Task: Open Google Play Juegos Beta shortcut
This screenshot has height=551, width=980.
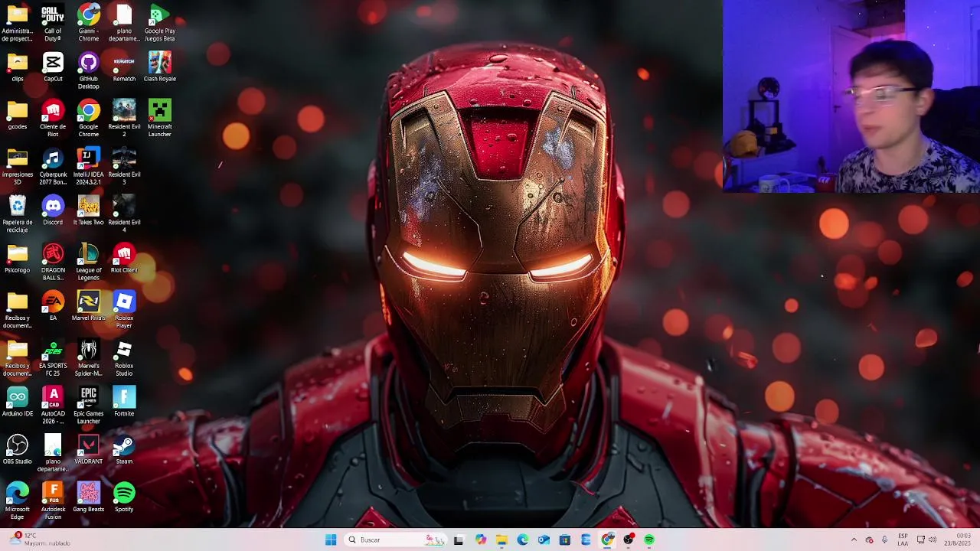Action: pyautogui.click(x=160, y=23)
